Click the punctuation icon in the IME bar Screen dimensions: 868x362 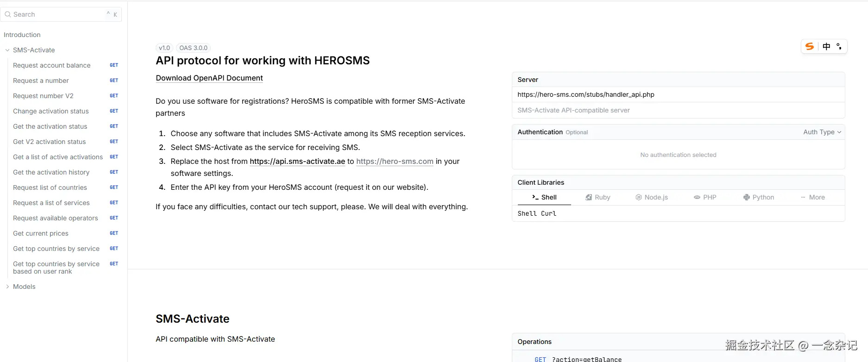[839, 46]
